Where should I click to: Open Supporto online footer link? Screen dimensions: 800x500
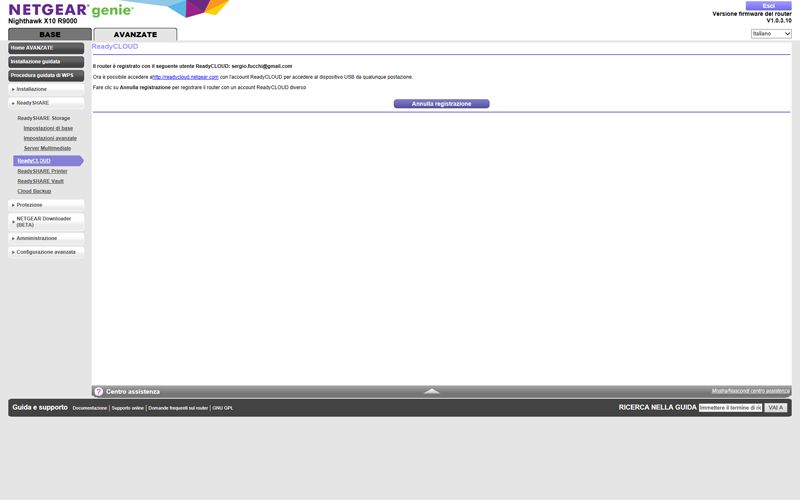pos(128,408)
